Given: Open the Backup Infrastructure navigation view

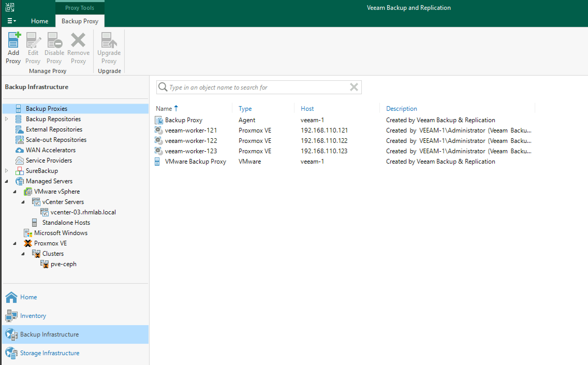Looking at the screenshot, I should [76, 334].
